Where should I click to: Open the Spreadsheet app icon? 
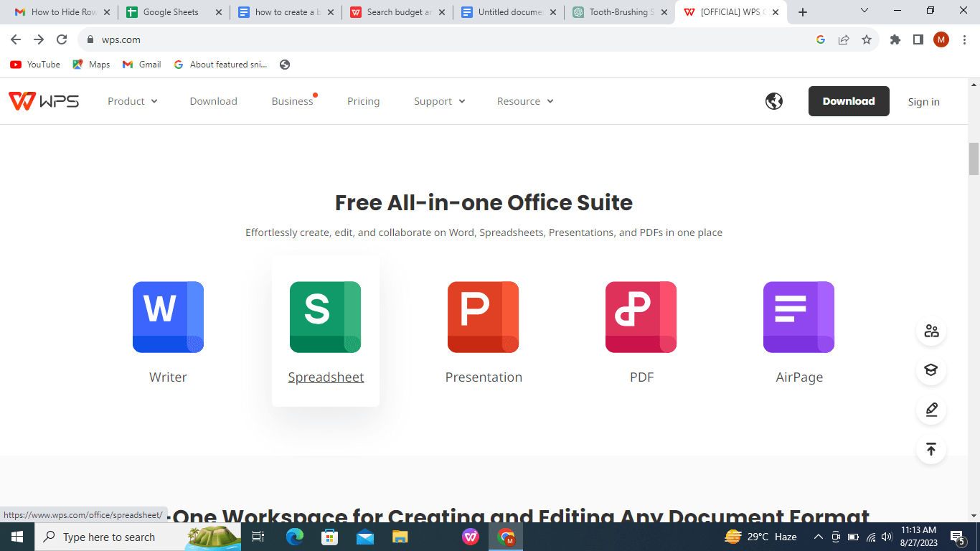325,317
